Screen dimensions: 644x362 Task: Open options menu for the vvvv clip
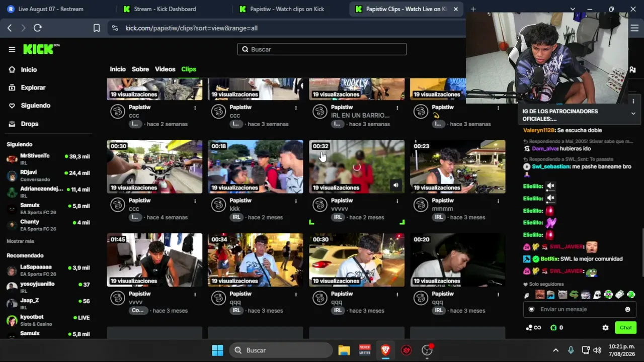click(195, 294)
